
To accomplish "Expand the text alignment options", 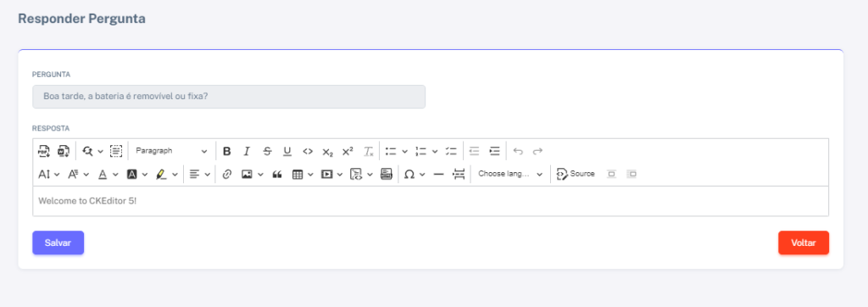I will (x=200, y=174).
